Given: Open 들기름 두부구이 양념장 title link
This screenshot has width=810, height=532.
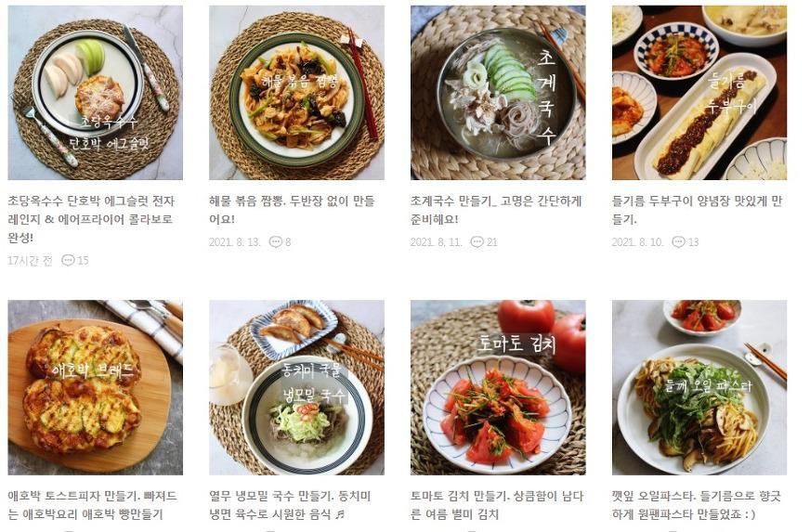Looking at the screenshot, I should [x=697, y=210].
